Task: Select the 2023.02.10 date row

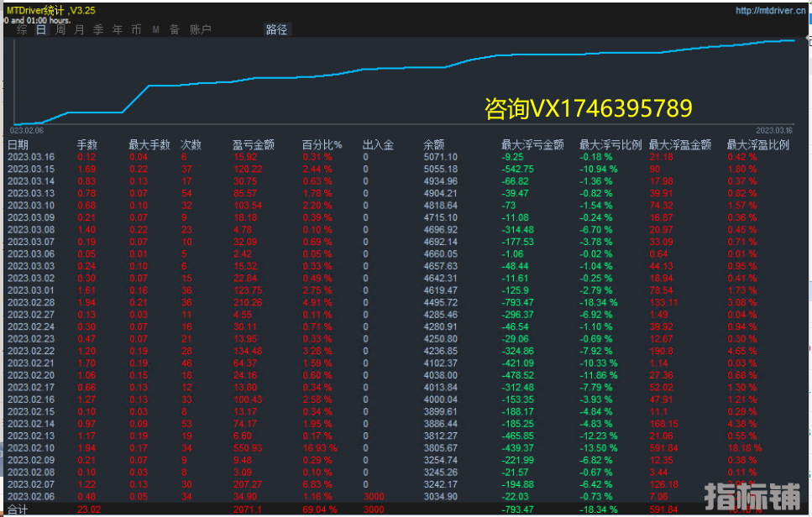Action: [31, 447]
